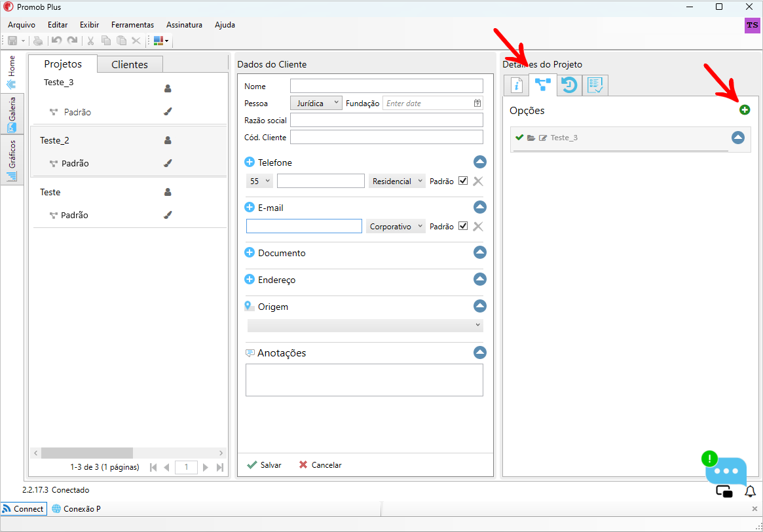
Task: Add a new Telefone entry
Action: click(250, 162)
